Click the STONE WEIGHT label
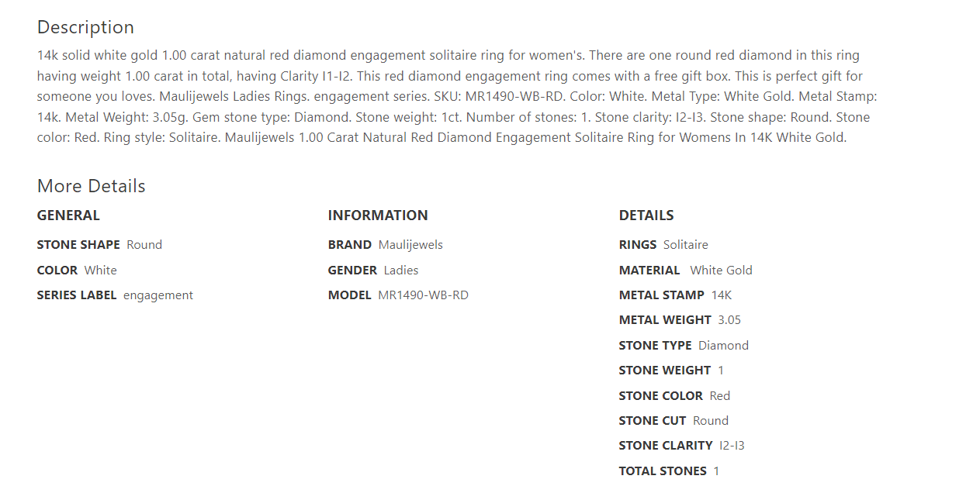Screen dimensions: 980x493 point(665,371)
